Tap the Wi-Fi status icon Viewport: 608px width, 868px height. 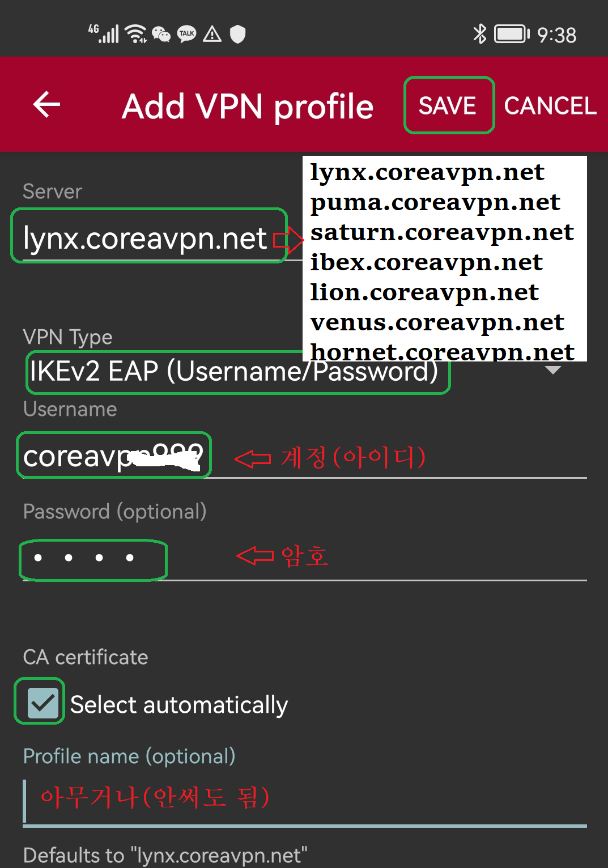pyautogui.click(x=136, y=34)
